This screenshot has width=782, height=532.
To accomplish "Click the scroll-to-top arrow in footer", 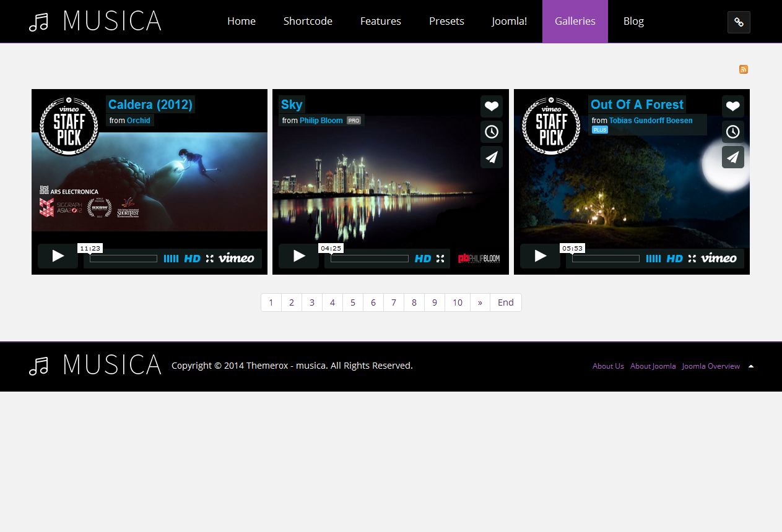I will [750, 366].
